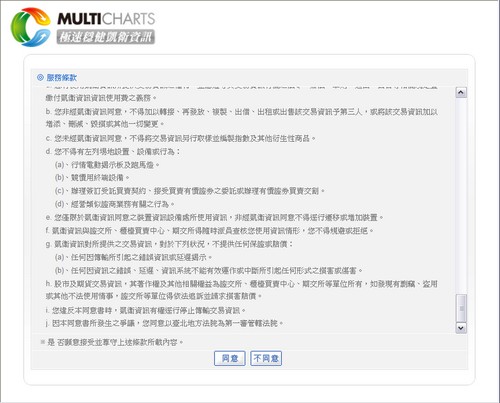This screenshot has width=500, height=403.
Task: Select the 服務條款 section heading
Action: click(62, 78)
